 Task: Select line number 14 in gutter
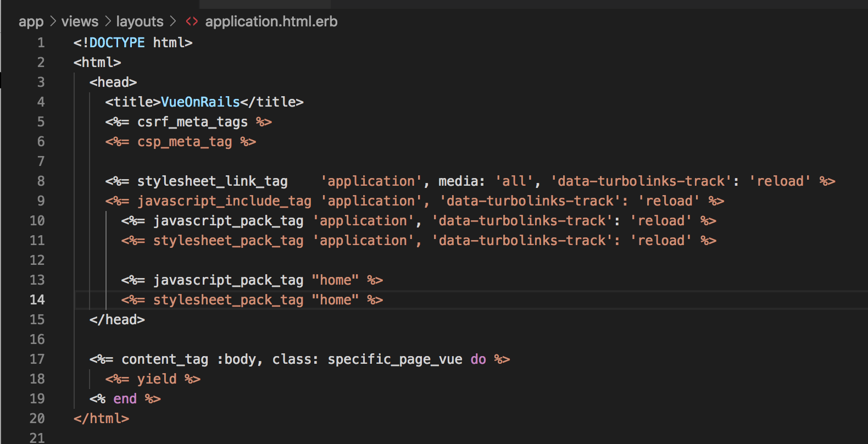click(37, 300)
